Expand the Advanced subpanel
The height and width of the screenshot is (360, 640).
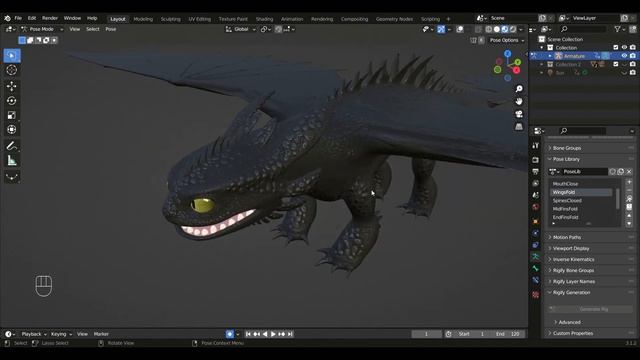569,322
